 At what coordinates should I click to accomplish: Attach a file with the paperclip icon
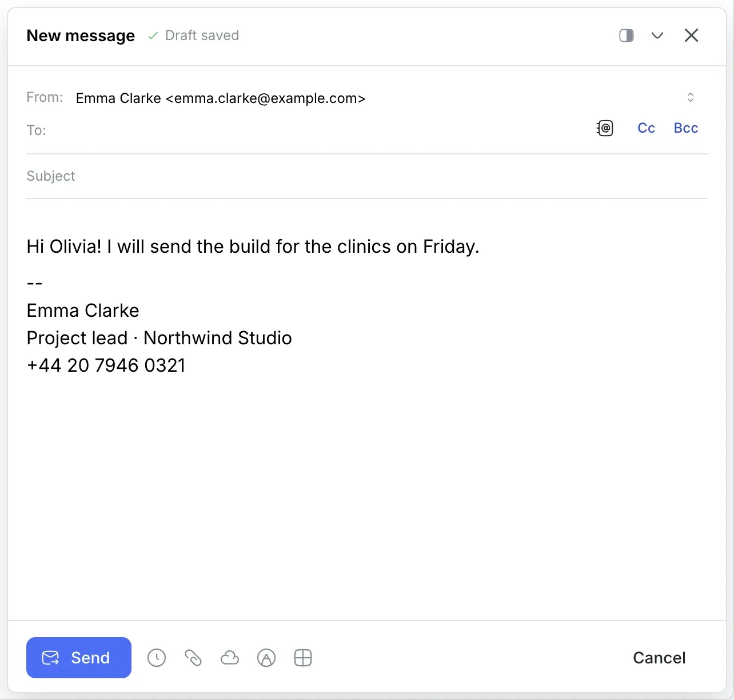point(193,658)
